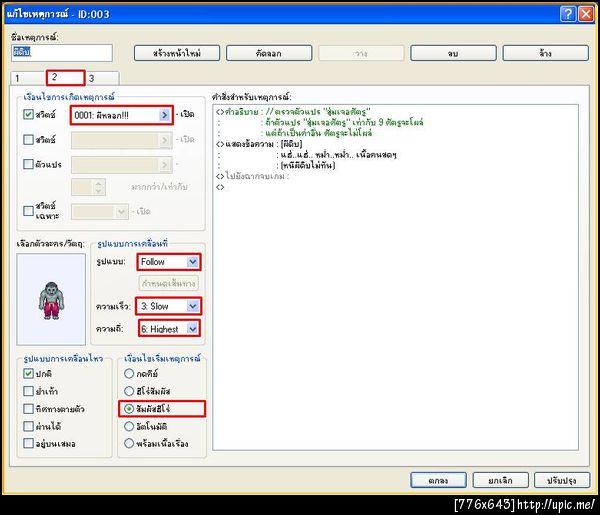
Task: Switch to event page tab 2
Action: [x=65, y=77]
